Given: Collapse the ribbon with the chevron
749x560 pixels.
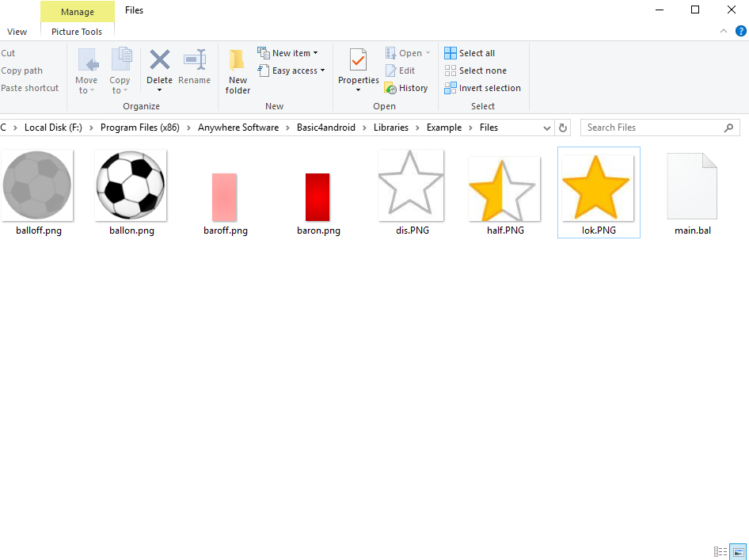Looking at the screenshot, I should click(724, 31).
